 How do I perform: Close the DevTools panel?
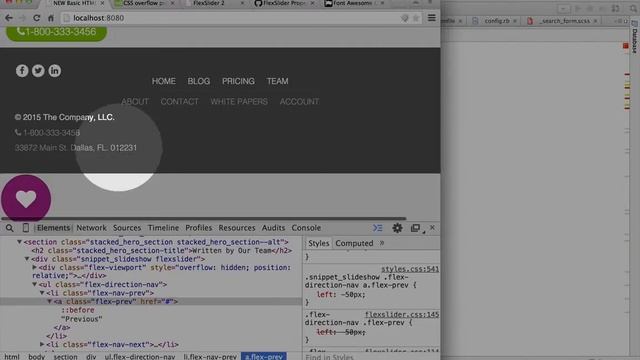[432, 227]
